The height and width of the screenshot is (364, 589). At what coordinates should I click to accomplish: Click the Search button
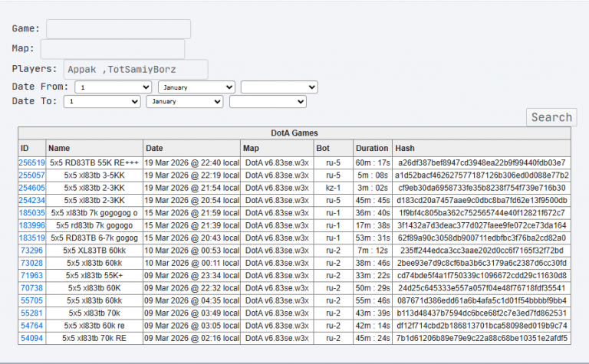pos(551,117)
